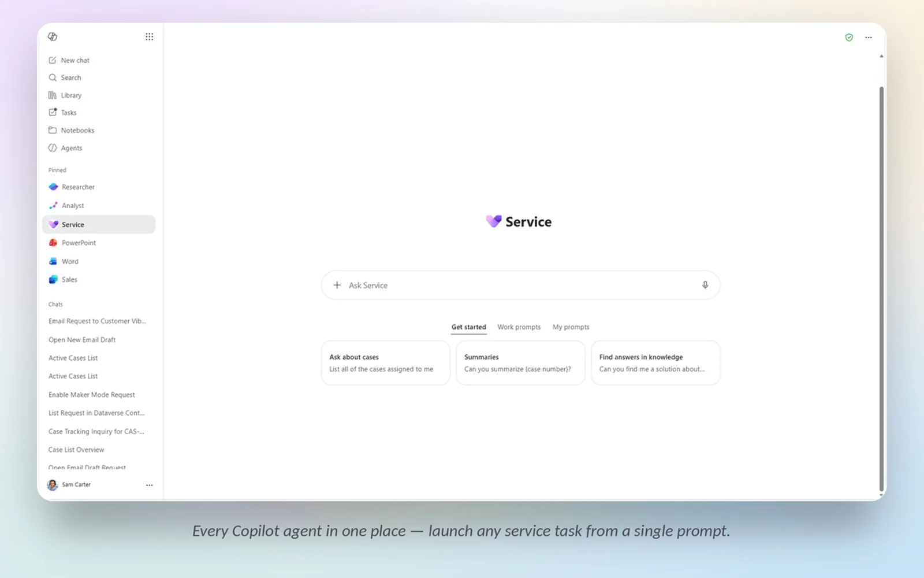Click the green shield protection icon
Image resolution: width=924 pixels, height=578 pixels.
point(849,38)
